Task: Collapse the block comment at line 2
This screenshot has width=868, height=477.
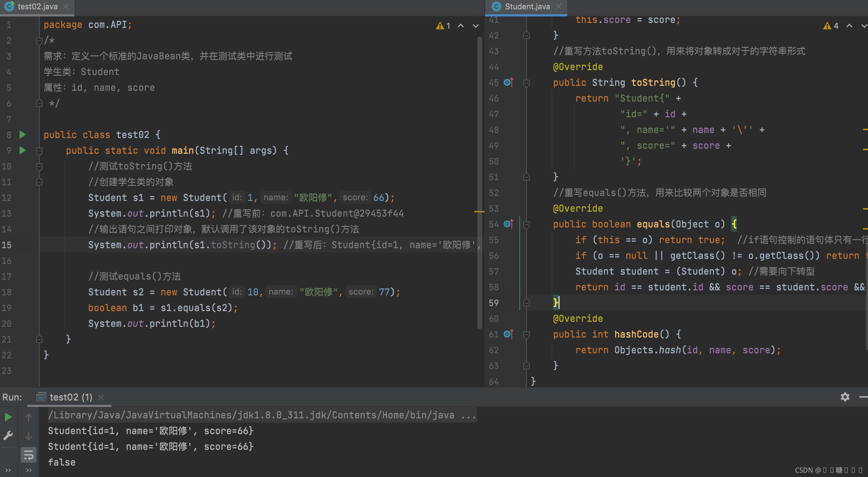Action: click(39, 41)
